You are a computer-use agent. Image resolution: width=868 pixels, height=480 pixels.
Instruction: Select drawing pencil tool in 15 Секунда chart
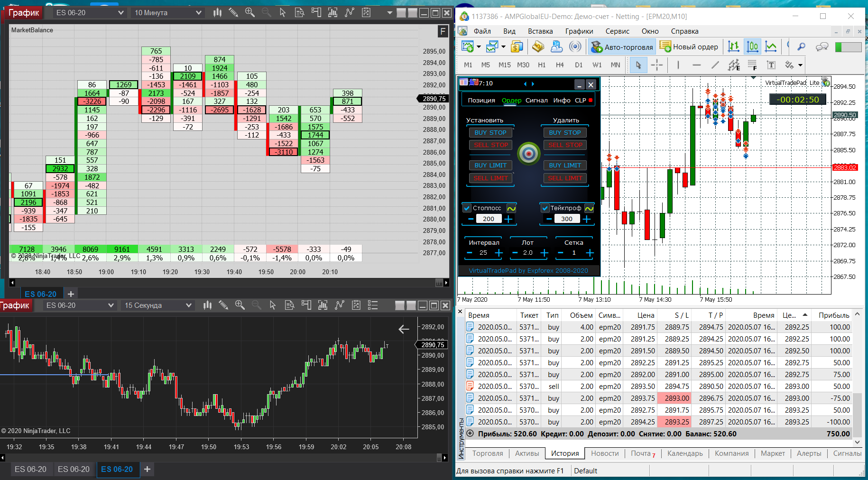click(223, 305)
